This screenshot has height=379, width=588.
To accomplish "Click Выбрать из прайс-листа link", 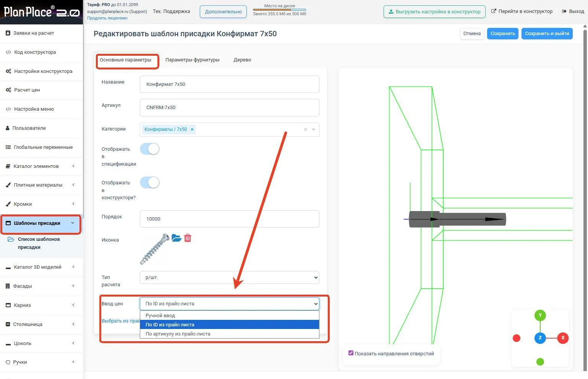I will pyautogui.click(x=121, y=321).
